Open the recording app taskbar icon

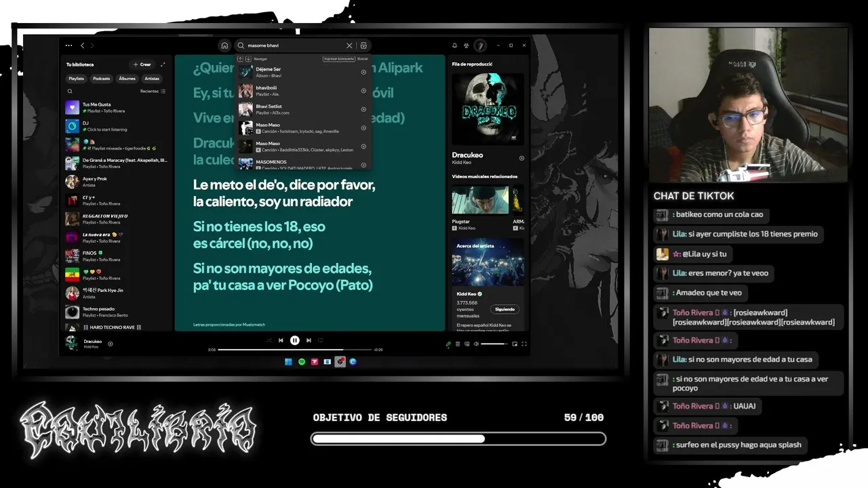340,362
